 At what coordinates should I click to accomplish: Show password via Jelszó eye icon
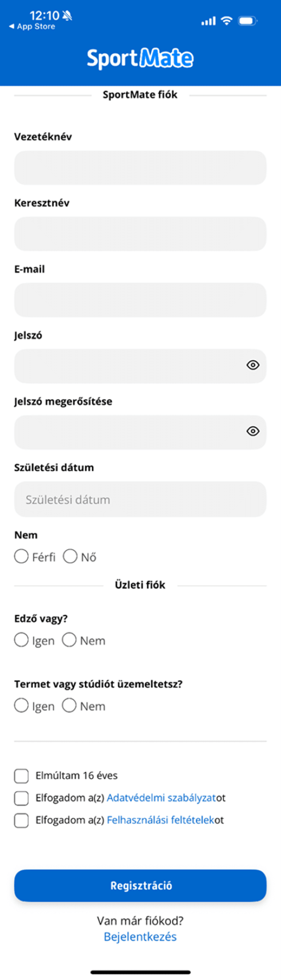tap(253, 365)
